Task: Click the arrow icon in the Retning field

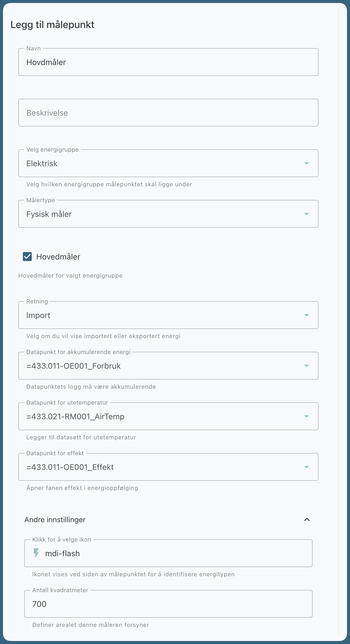Action: [307, 315]
